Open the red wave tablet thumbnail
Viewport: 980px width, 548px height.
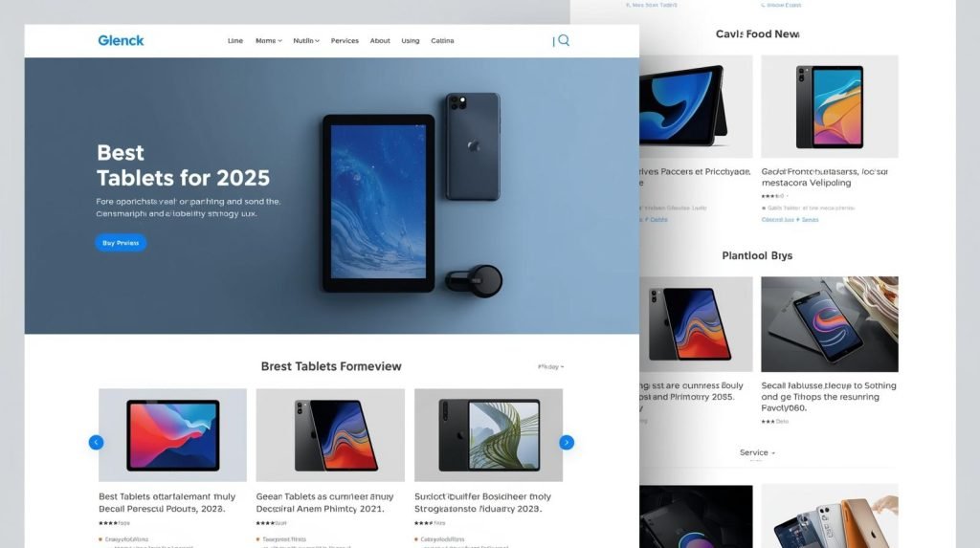pos(172,435)
